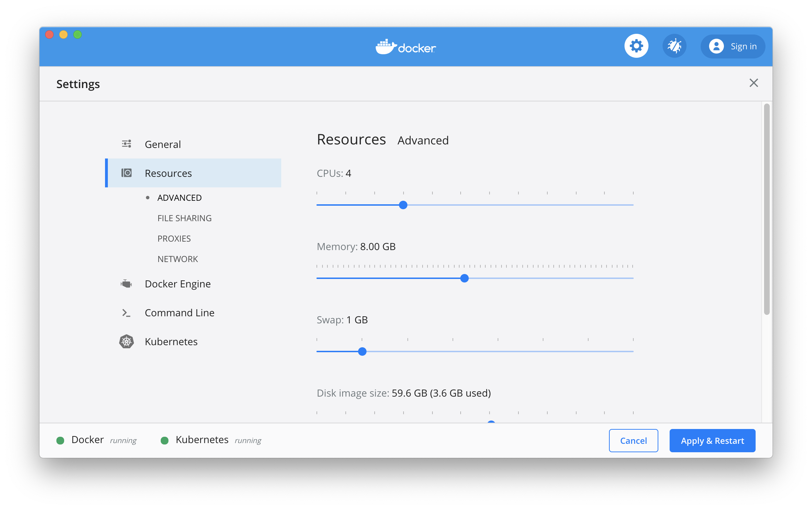This screenshot has width=812, height=510.
Task: Click the Docker Engine icon in sidebar
Action: point(126,284)
